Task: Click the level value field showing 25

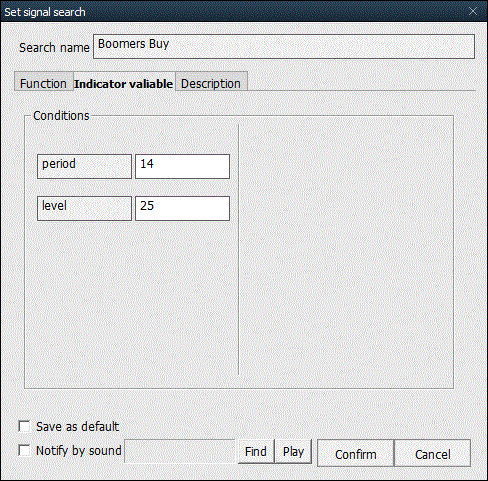Action: click(x=182, y=208)
